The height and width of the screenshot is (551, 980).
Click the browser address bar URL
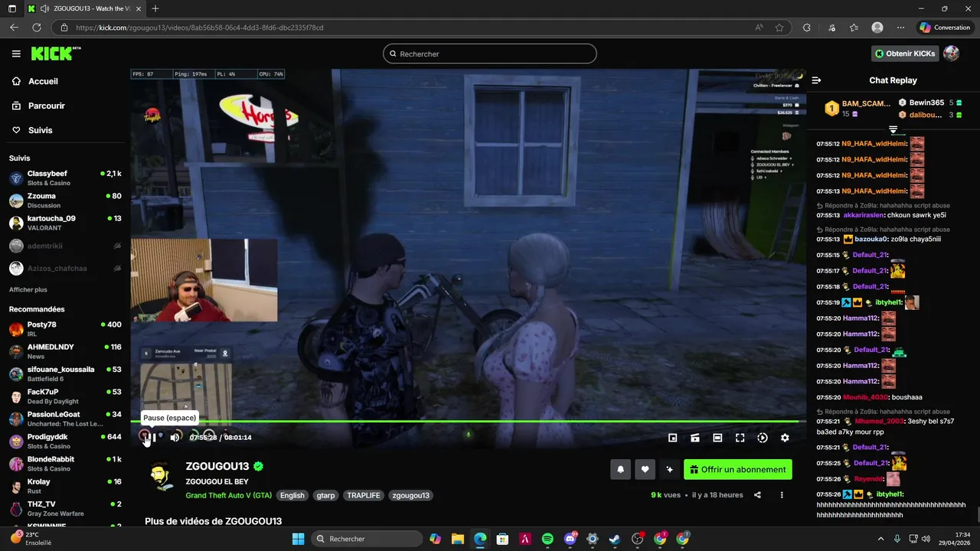(199, 28)
